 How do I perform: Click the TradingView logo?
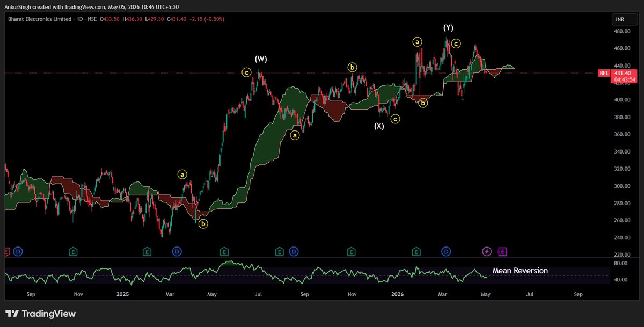pyautogui.click(x=41, y=314)
